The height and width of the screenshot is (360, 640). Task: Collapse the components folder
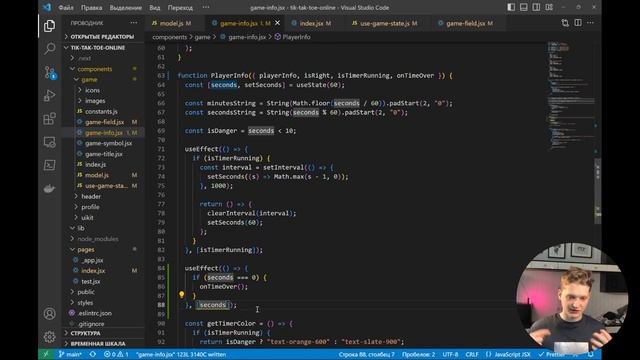pos(95,69)
